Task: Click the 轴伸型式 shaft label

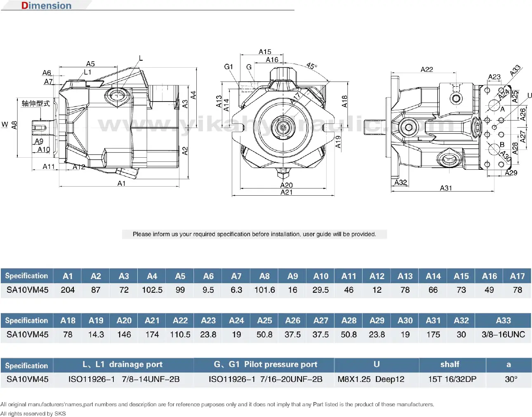Action: pos(36,103)
